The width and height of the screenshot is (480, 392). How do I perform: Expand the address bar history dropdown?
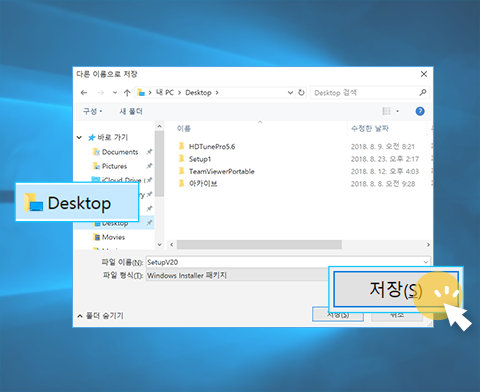pyautogui.click(x=290, y=93)
